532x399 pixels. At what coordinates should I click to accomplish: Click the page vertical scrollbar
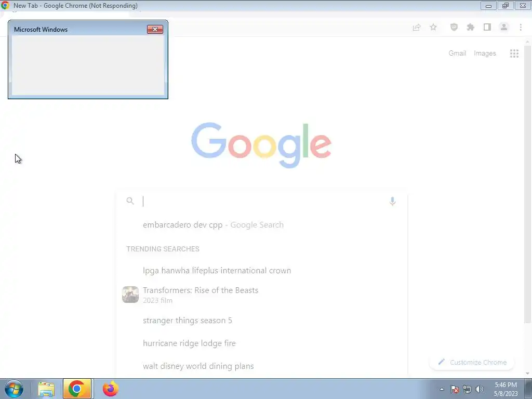tap(527, 183)
